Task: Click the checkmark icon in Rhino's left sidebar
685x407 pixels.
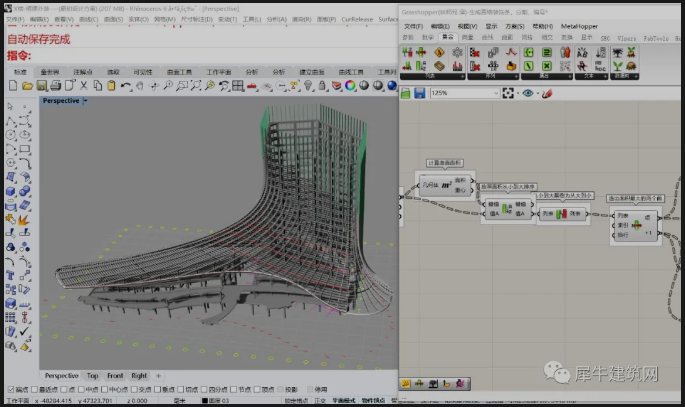Action: (24, 332)
